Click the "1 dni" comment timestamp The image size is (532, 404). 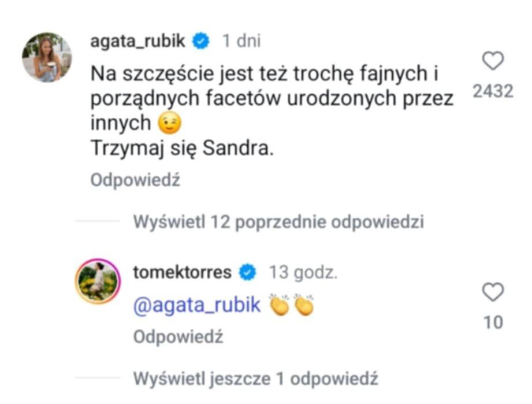coord(241,42)
